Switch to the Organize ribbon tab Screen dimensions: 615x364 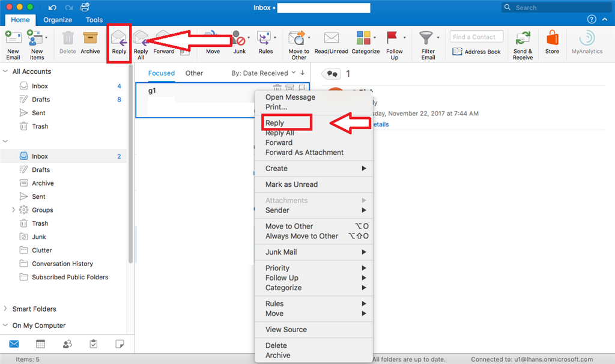tap(58, 20)
